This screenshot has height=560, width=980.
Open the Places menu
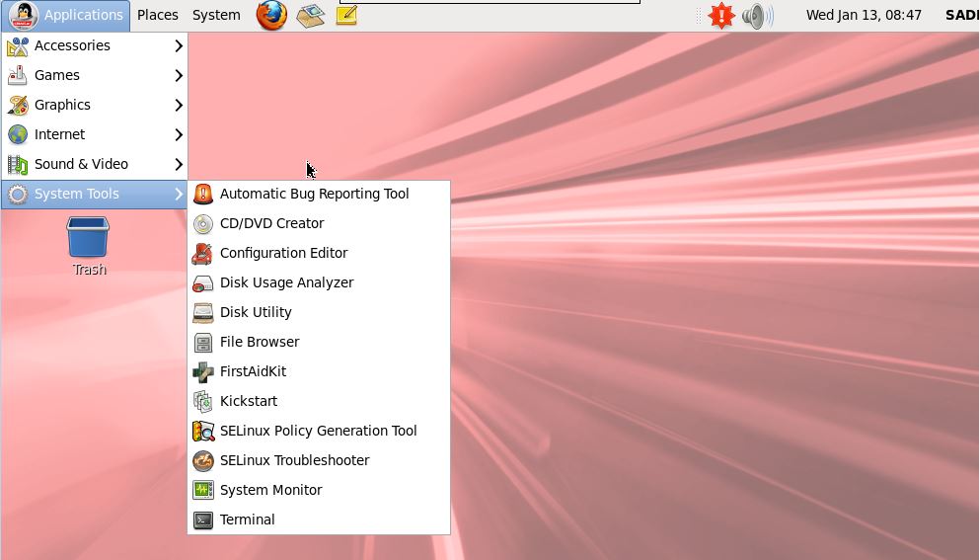click(158, 15)
